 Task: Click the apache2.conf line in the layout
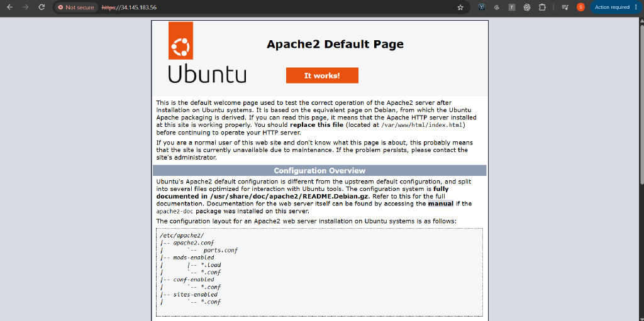(194, 242)
